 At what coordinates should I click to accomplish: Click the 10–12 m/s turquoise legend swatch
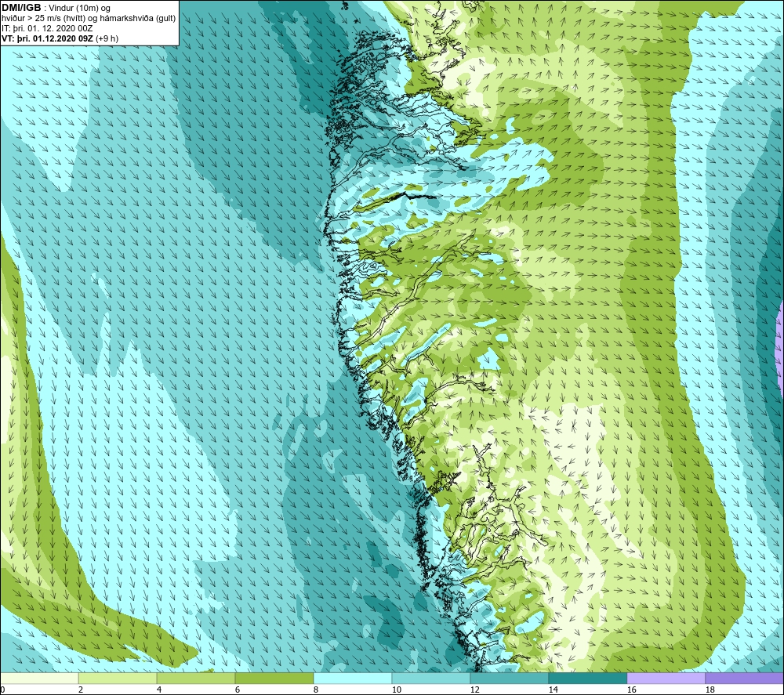point(431,679)
